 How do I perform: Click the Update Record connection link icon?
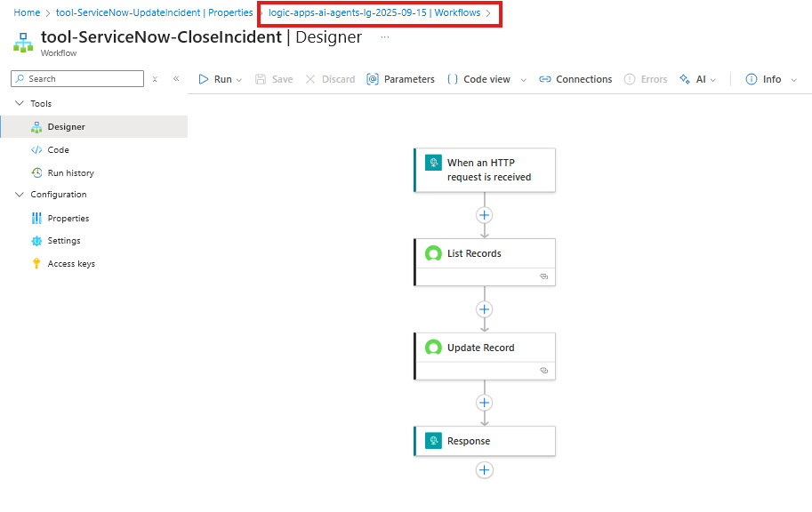tap(543, 371)
